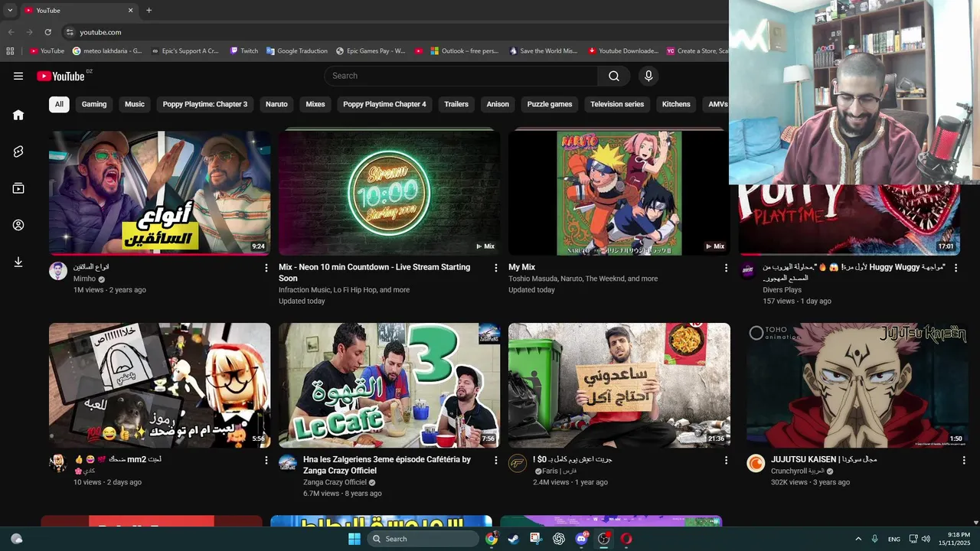This screenshot has height=551, width=980.
Task: Open Shorts from the sidebar
Action: (18, 152)
